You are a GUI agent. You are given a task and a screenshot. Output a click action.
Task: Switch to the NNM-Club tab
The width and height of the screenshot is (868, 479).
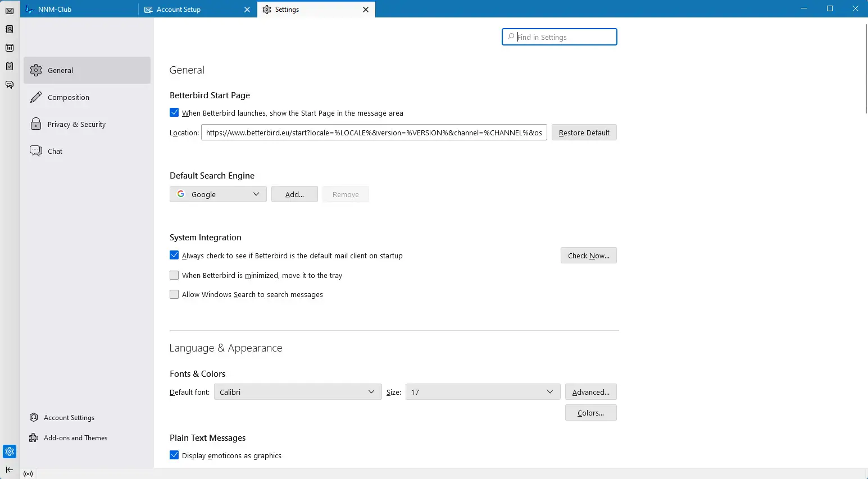point(79,10)
